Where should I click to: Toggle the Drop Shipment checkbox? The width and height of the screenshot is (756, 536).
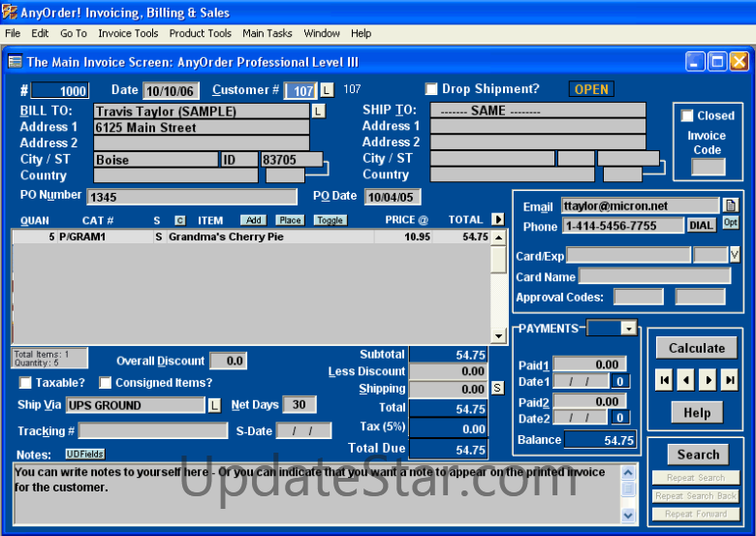431,89
